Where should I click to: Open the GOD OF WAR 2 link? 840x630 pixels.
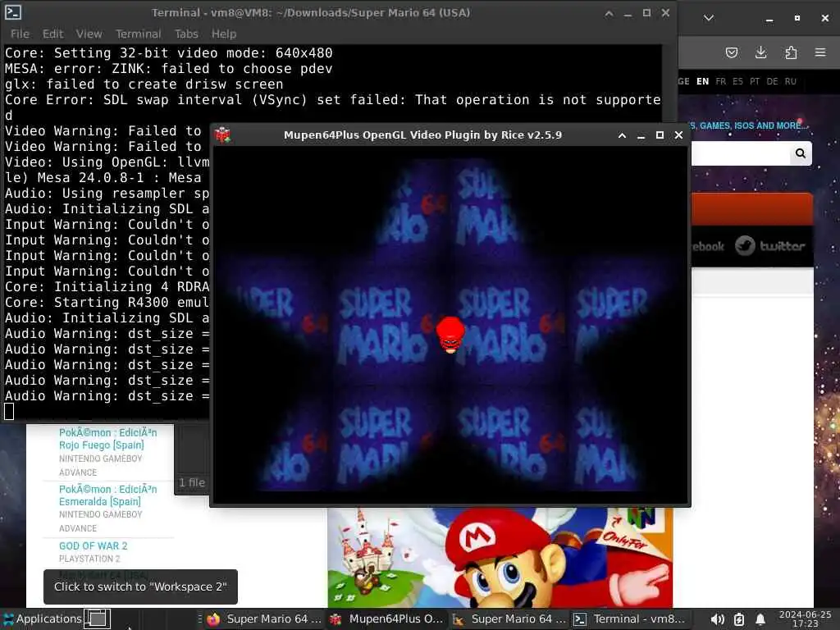(x=94, y=546)
